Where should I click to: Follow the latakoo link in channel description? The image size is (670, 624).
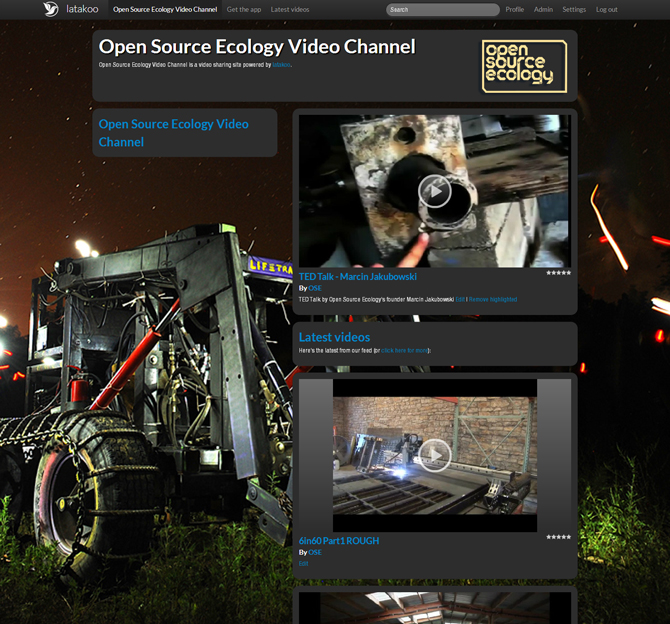point(281,65)
